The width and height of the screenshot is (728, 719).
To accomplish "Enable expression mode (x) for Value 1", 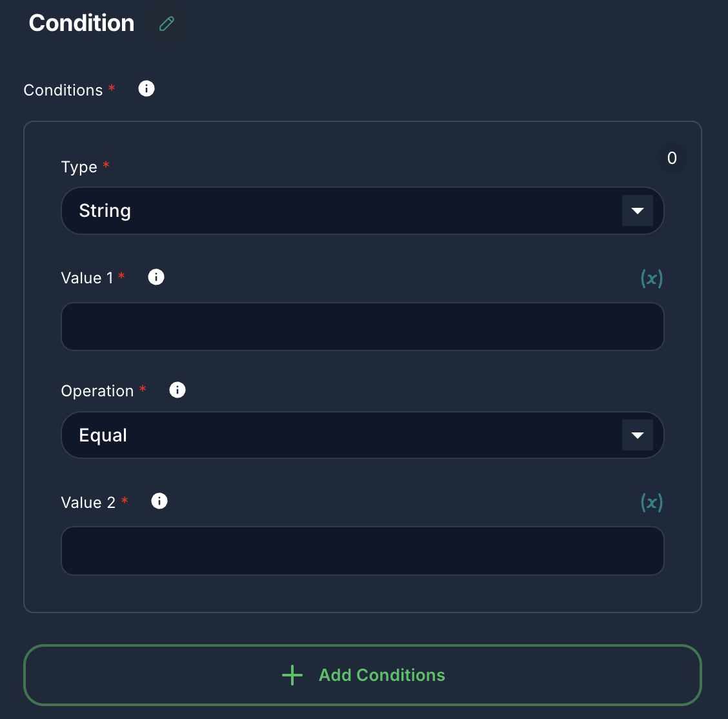I will 651,278.
